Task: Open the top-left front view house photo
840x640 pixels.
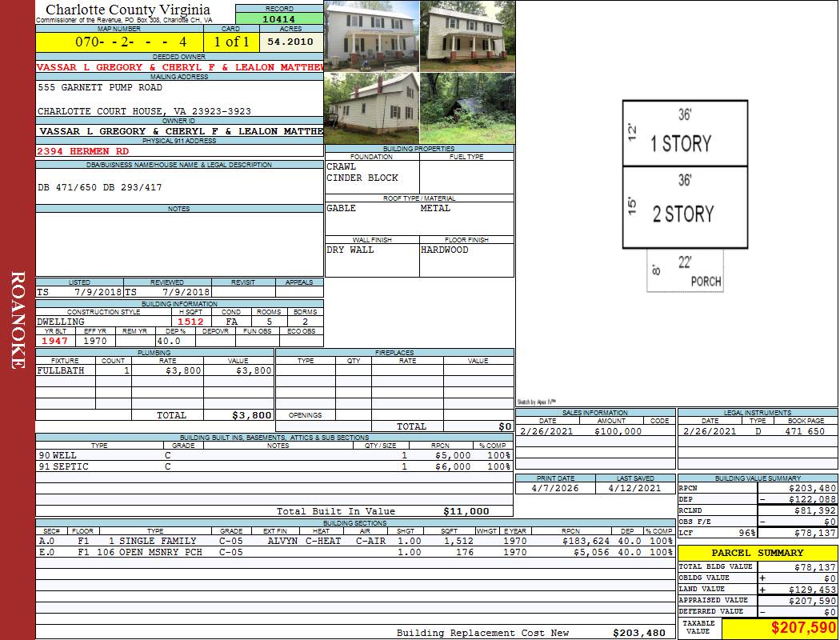Action: click(x=371, y=36)
